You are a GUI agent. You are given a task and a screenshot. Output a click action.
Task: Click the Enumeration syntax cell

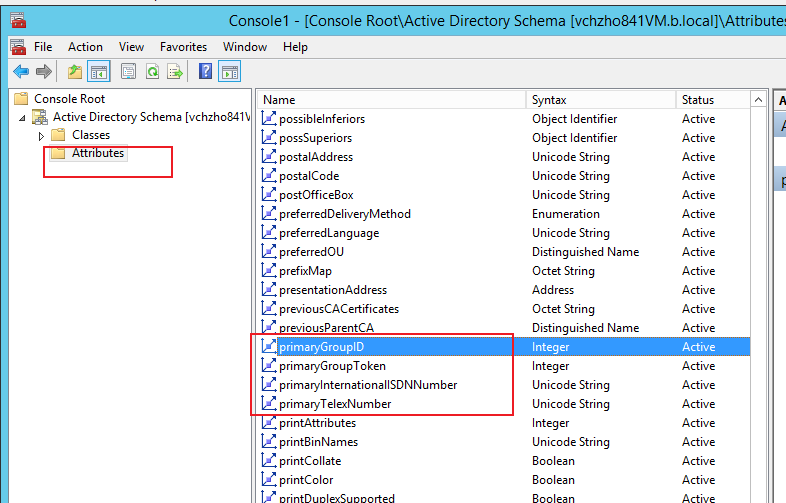565,214
